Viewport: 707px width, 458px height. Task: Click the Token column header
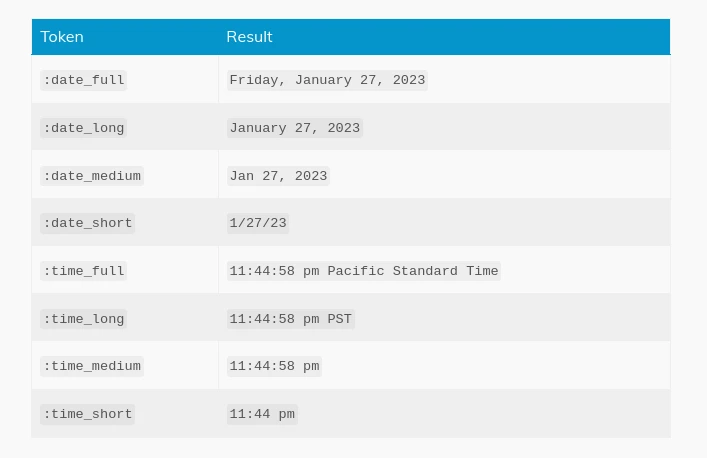pos(62,37)
